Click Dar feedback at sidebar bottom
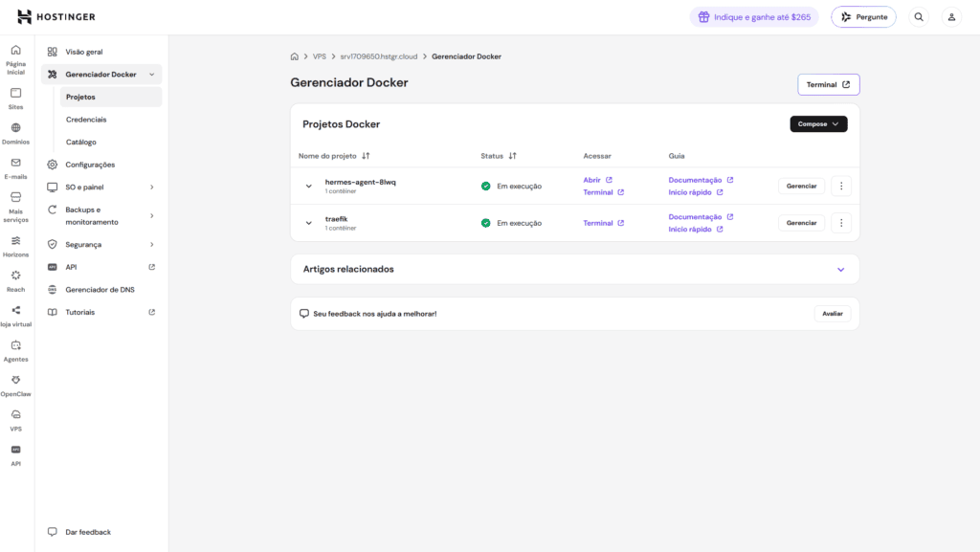 click(80, 532)
